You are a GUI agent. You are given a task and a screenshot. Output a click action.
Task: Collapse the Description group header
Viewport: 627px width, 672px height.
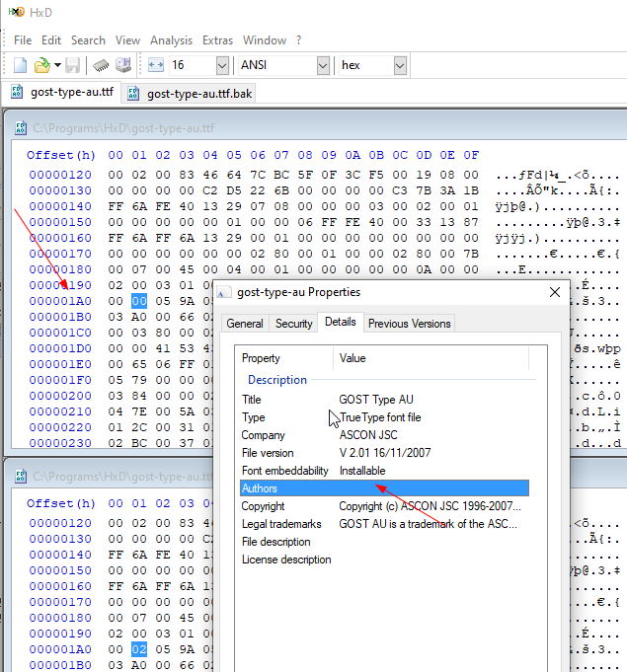[x=277, y=380]
